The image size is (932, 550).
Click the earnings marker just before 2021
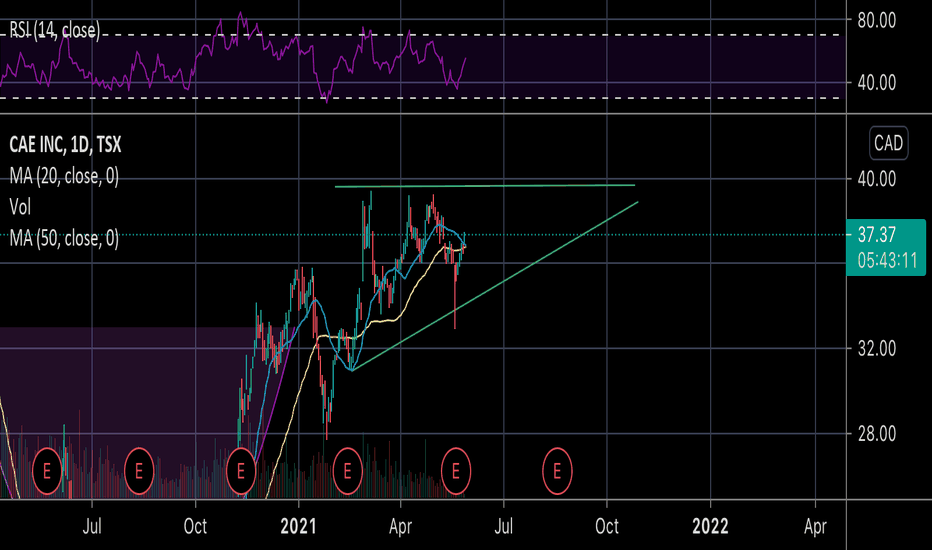pyautogui.click(x=241, y=472)
